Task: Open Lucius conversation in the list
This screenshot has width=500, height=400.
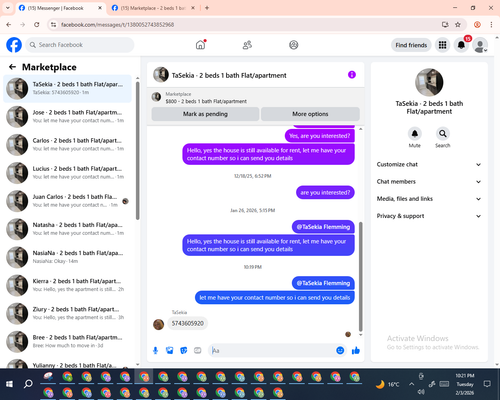Action: (x=68, y=173)
